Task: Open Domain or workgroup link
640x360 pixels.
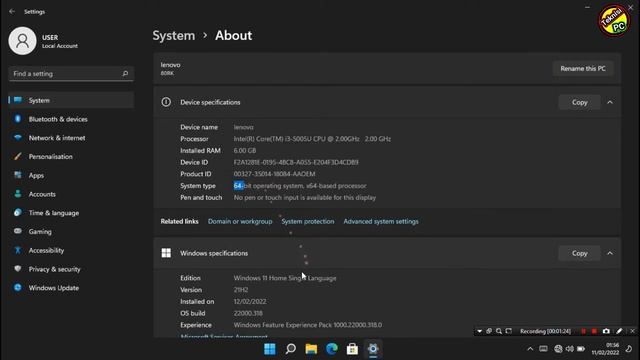Action: 240,221
